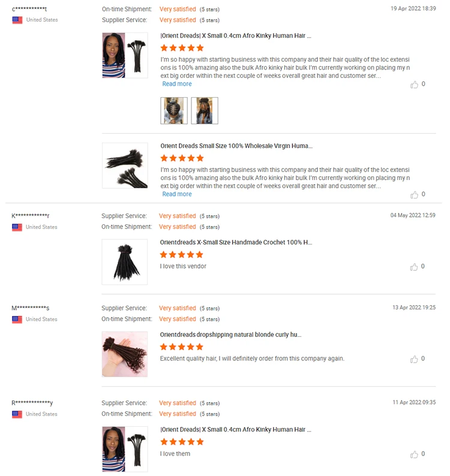Viewport: 450px width, 476px height.
Task: Like the 'I love them' review
Action: point(414,454)
